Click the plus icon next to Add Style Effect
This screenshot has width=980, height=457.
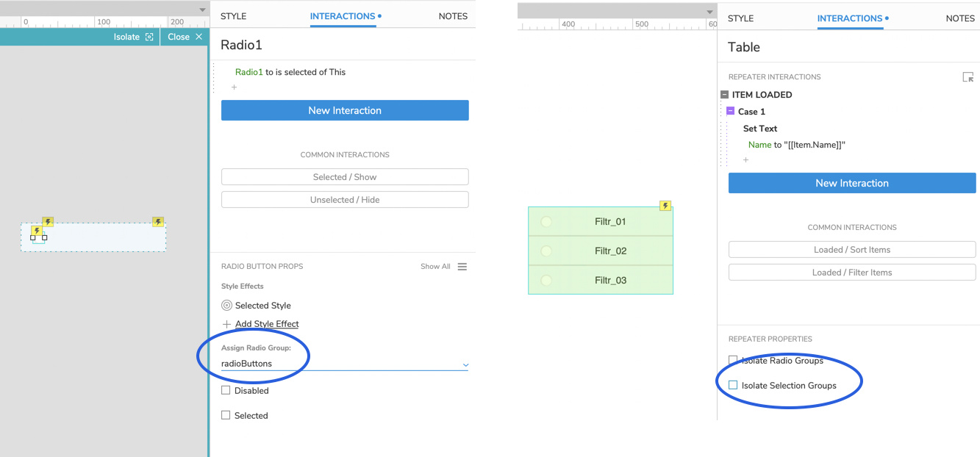(226, 324)
